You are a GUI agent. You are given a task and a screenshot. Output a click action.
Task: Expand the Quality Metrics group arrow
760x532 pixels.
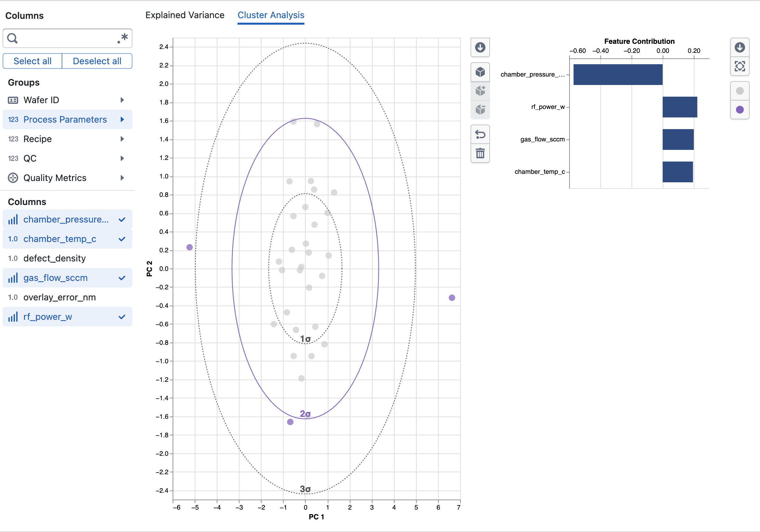(x=122, y=178)
